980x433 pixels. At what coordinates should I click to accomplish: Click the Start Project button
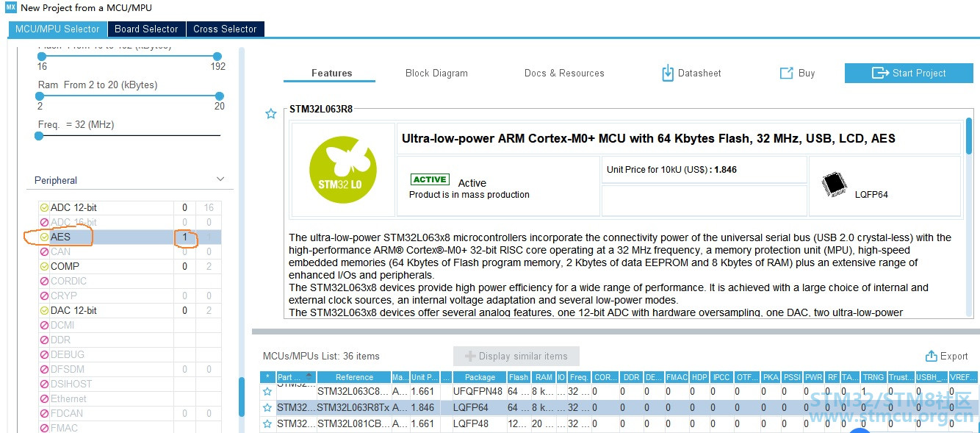pos(909,73)
